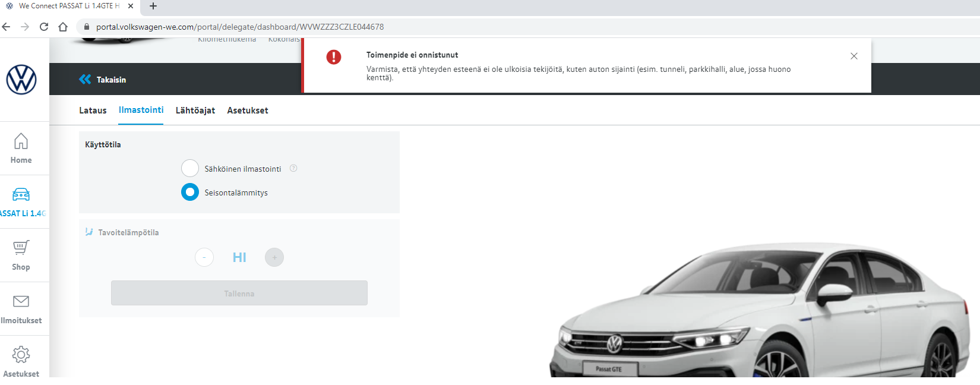
Task: Select the PASSAT Li car icon in the sidebar
Action: [21, 194]
